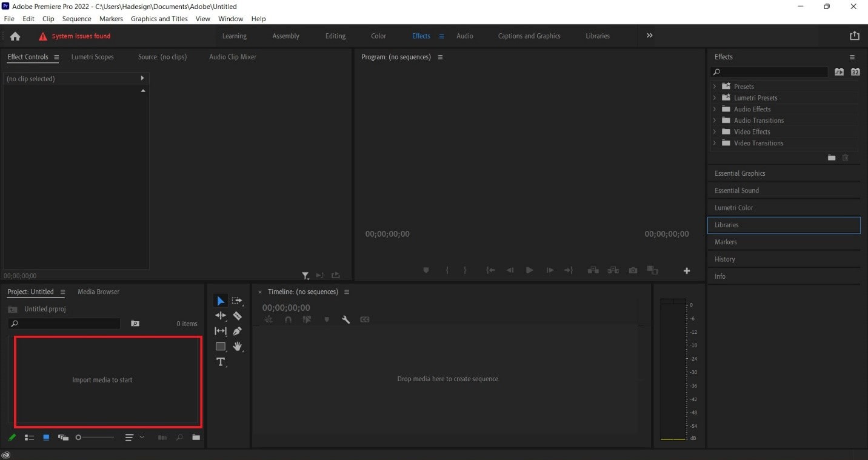The height and width of the screenshot is (460, 868).
Task: Toggle Timeline captions CC icon
Action: pos(365,319)
